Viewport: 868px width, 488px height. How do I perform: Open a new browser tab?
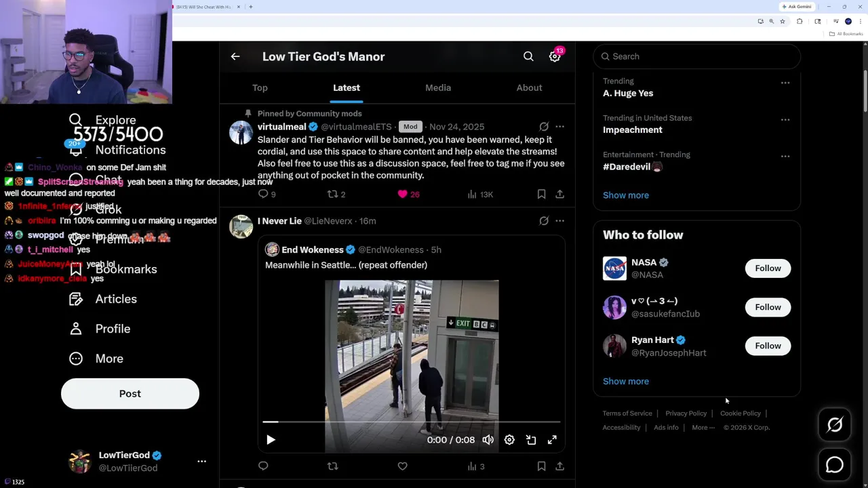click(251, 7)
